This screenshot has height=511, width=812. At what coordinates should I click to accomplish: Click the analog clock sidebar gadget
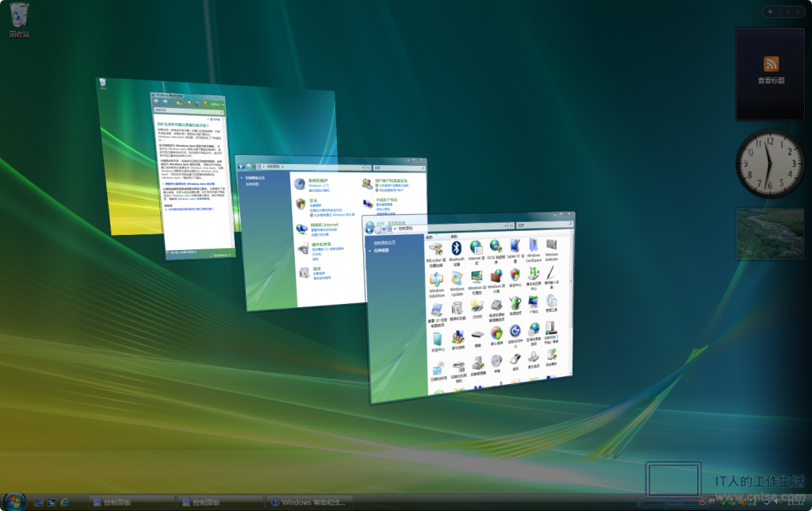769,163
